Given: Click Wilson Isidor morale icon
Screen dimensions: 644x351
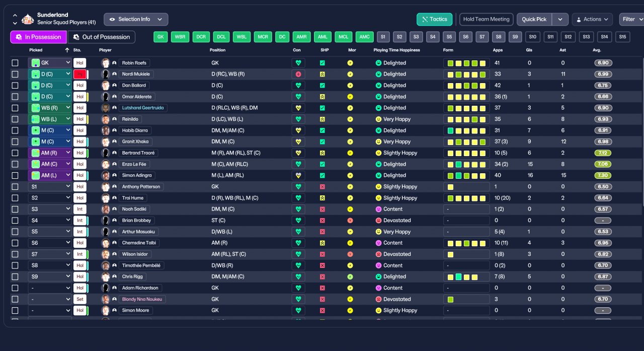Looking at the screenshot, I should 350,254.
